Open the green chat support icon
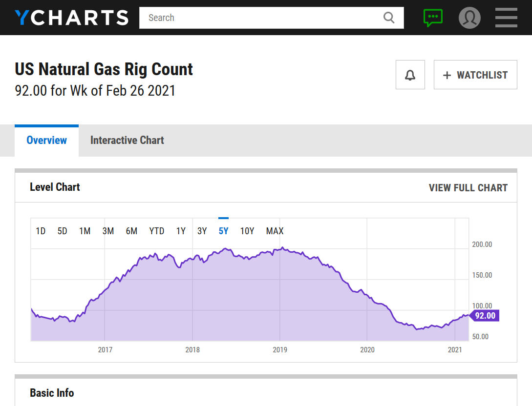 [x=433, y=18]
